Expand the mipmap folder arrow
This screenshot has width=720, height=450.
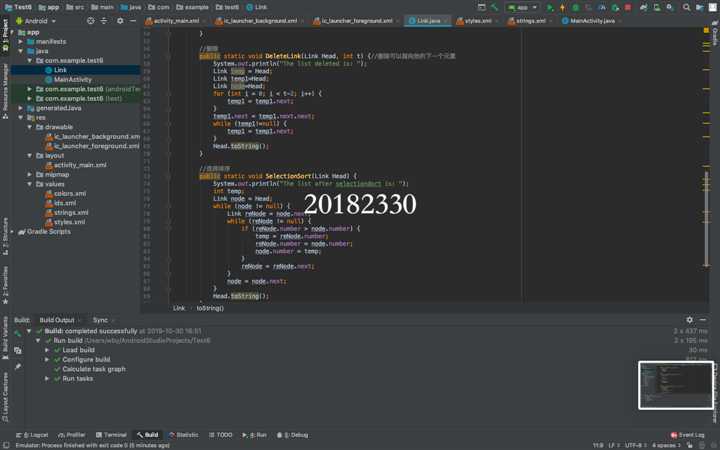pos(30,174)
